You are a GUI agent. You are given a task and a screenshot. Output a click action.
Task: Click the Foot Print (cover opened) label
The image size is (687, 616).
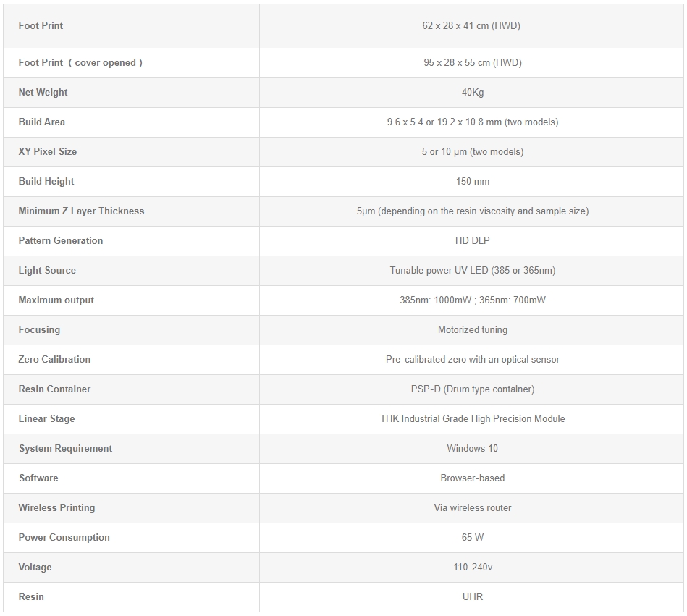tap(80, 62)
